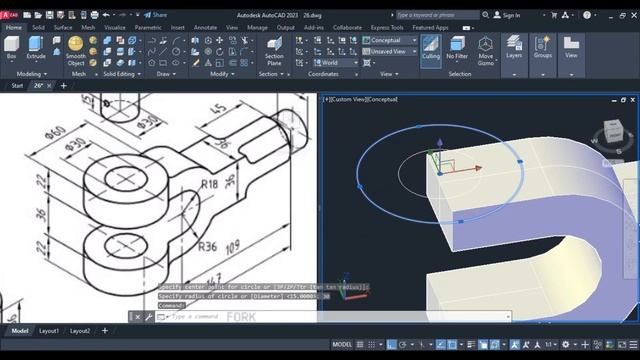Image resolution: width=640 pixels, height=360 pixels.
Task: Open the Unsaved View dropdown
Action: point(390,51)
